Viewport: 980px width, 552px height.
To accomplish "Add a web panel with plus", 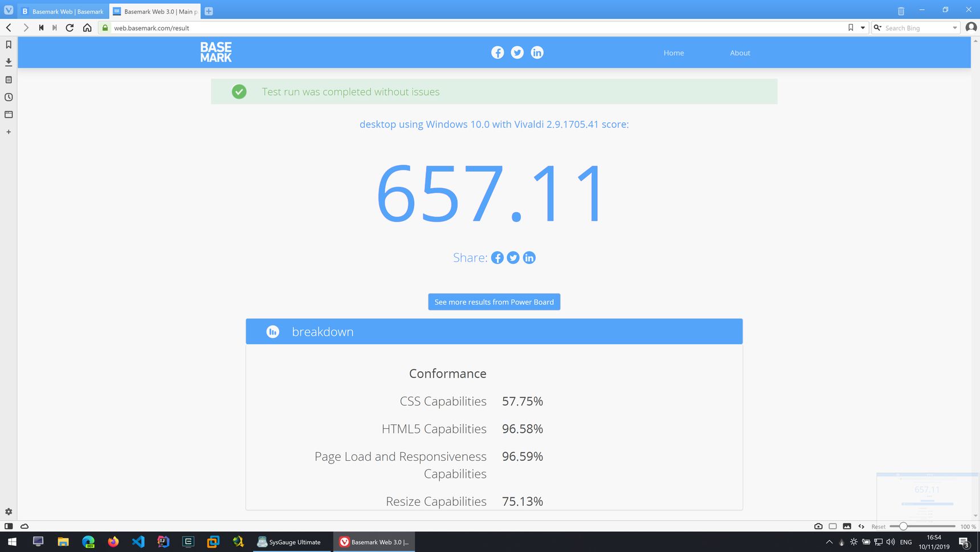I will coord(9,132).
